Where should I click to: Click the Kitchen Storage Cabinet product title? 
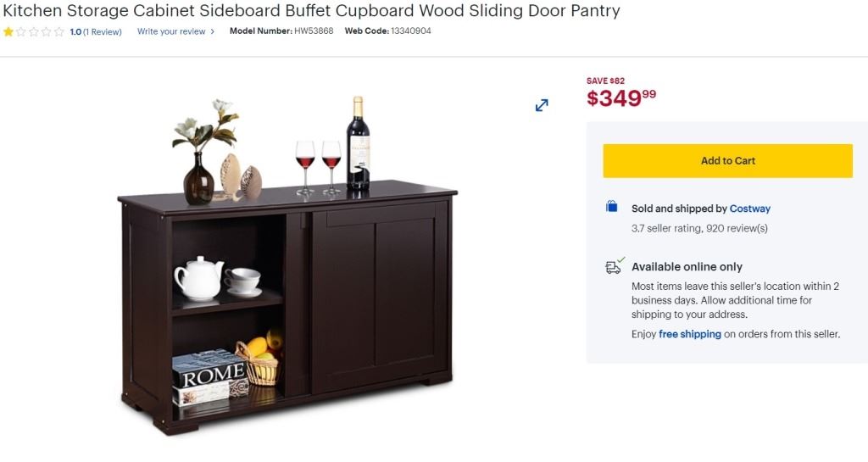(x=312, y=11)
